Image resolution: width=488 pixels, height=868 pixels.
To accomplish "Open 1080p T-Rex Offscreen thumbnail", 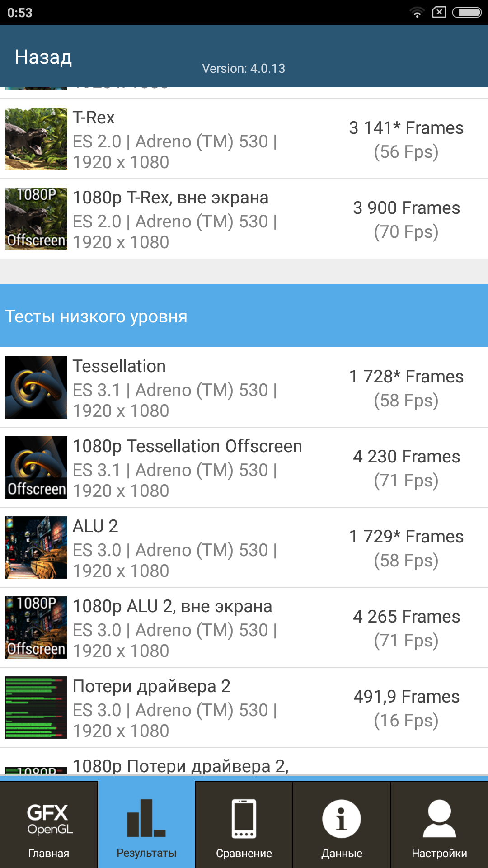I will point(36,219).
